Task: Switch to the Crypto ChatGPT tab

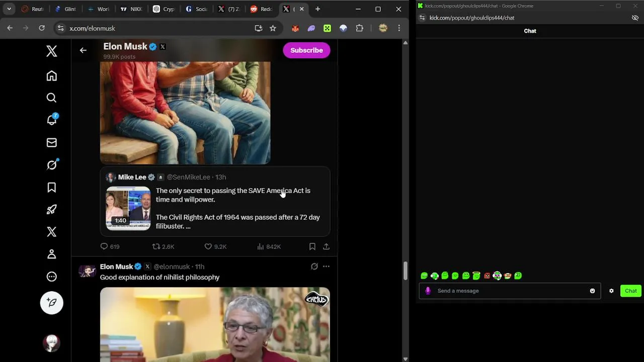Action: pos(164,9)
